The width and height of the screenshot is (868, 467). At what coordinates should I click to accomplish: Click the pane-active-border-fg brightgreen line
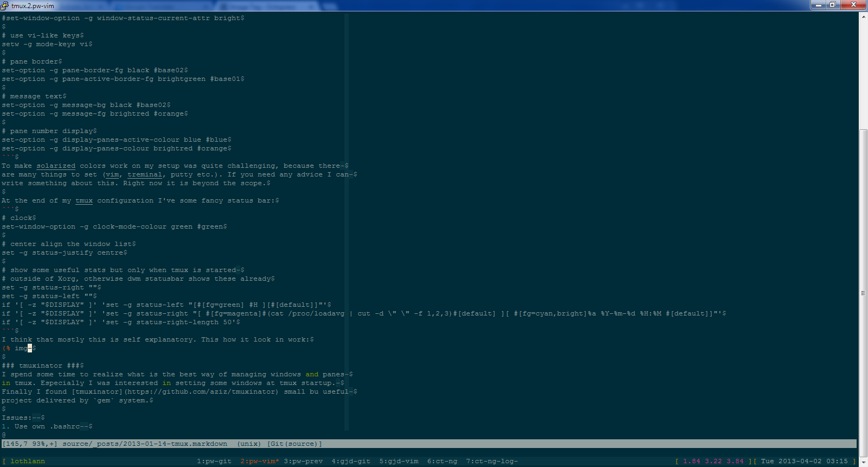pyautogui.click(x=123, y=79)
